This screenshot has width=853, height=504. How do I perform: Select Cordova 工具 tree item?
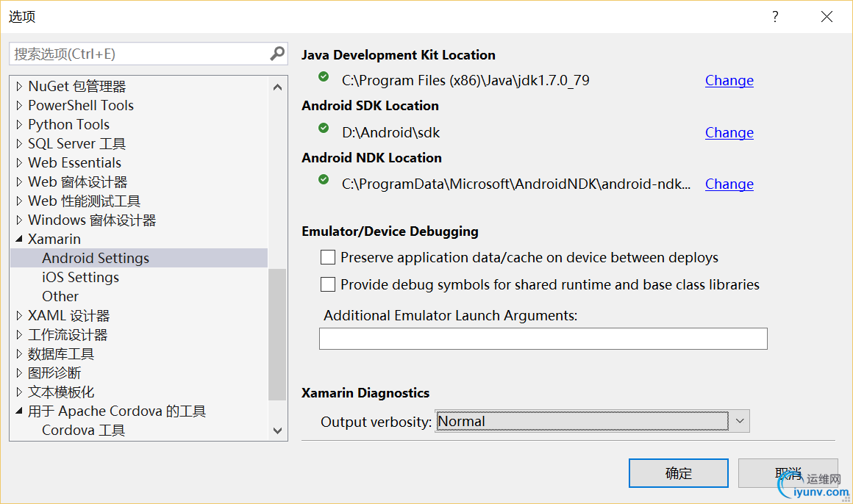click(84, 430)
